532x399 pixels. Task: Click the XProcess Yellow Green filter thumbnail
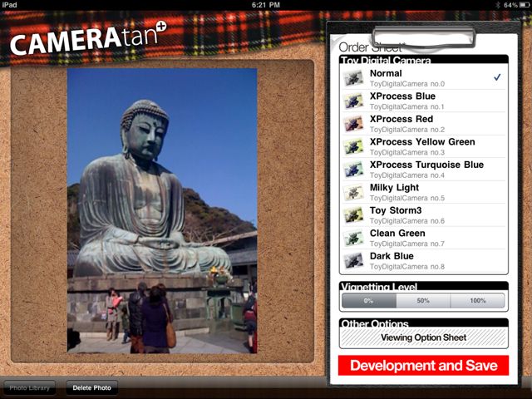click(x=353, y=146)
